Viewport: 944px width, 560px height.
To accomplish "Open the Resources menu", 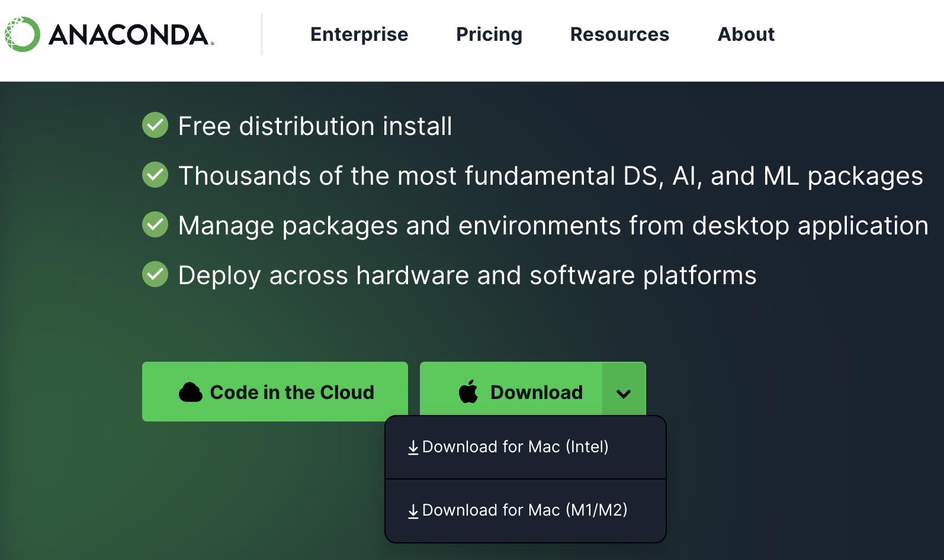I will [x=619, y=34].
